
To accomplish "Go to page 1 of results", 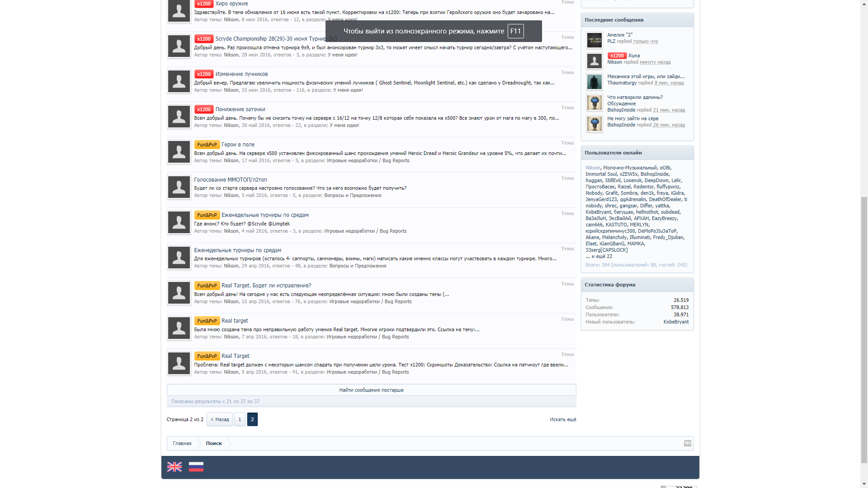I will (x=240, y=419).
